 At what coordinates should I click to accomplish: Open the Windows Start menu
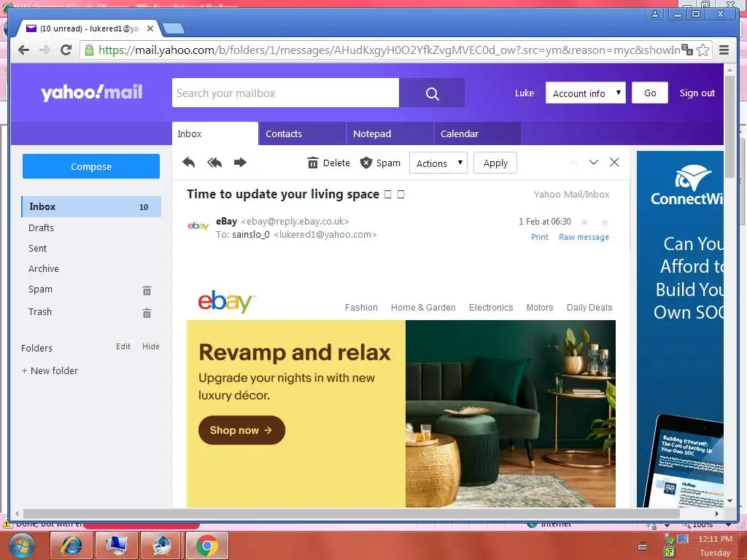22,545
